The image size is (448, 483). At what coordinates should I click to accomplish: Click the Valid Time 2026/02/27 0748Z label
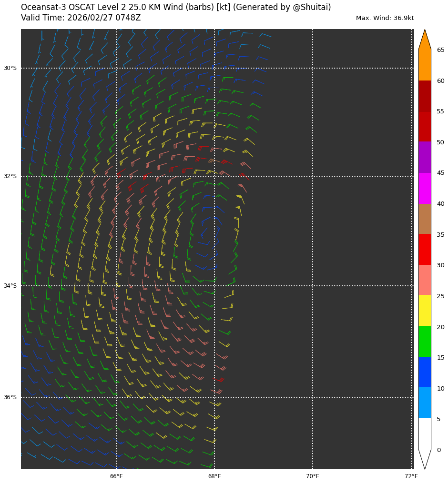(x=81, y=18)
